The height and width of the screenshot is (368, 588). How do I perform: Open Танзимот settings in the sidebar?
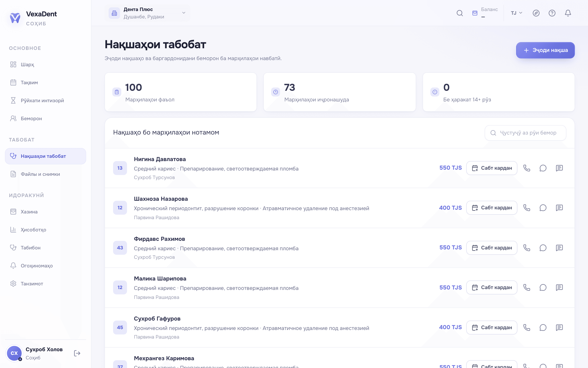[46, 284]
